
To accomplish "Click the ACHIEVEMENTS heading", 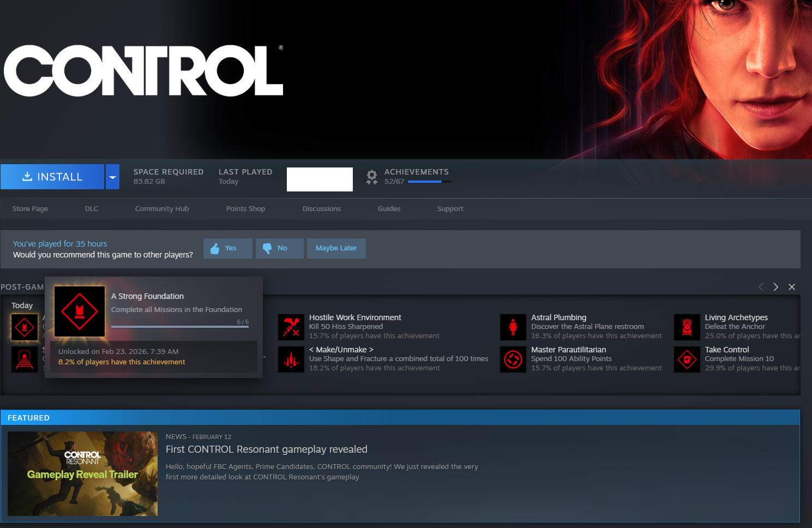I will coord(417,172).
